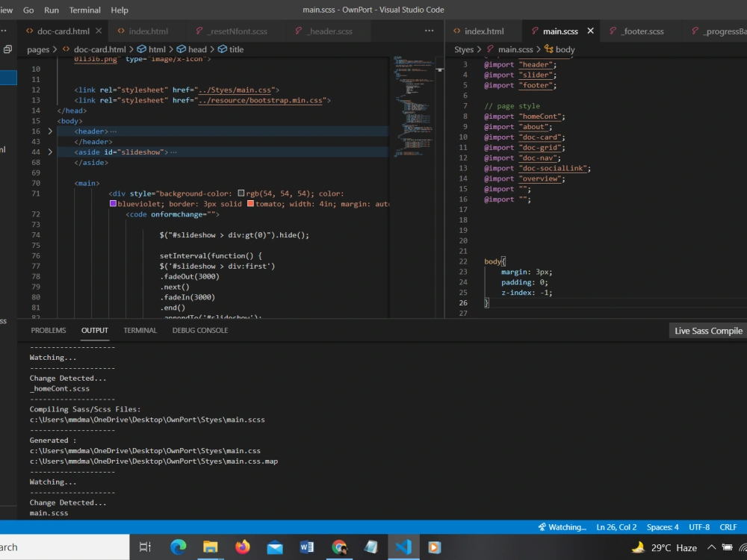Open the Live Sass Compile output channel dropdown
The width and height of the screenshot is (747, 560).
(708, 331)
